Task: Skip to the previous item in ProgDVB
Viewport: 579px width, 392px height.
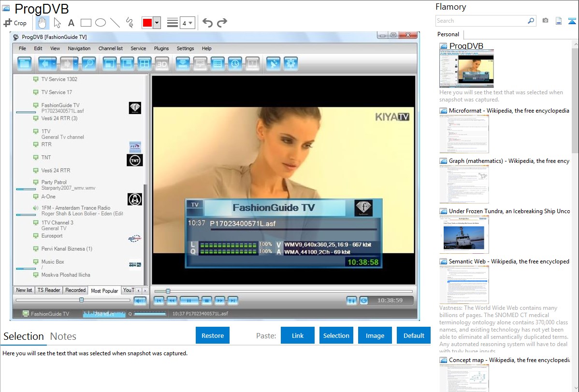Action: (x=159, y=301)
